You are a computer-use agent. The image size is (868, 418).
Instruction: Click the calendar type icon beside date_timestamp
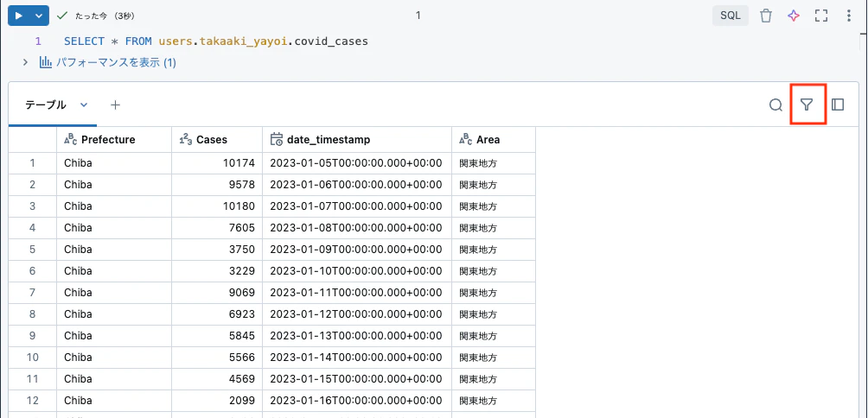tap(277, 140)
